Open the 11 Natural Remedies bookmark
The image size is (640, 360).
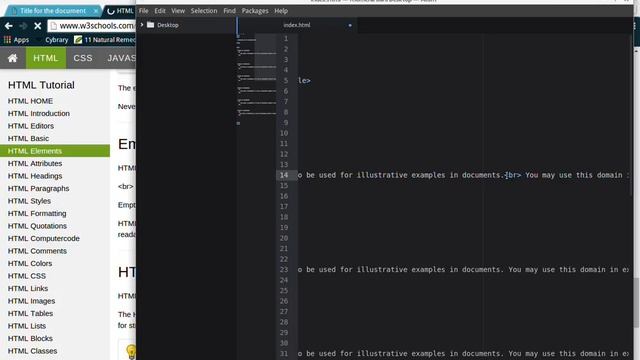(105, 40)
